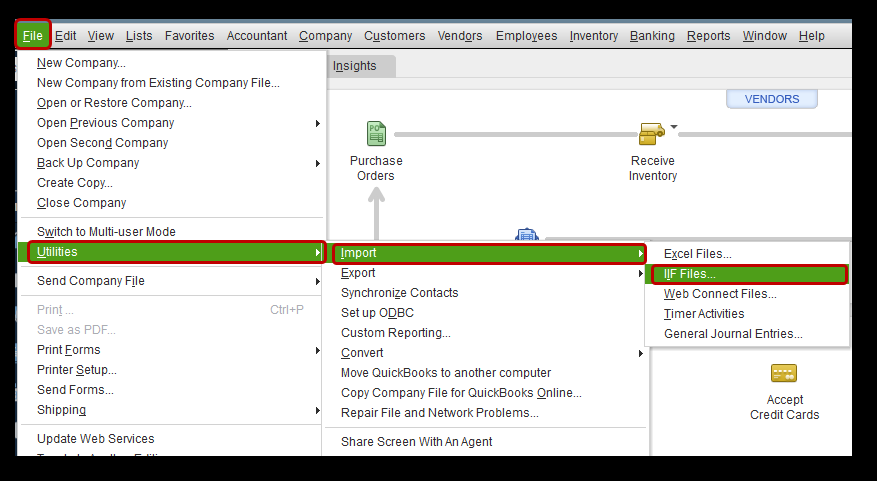Image resolution: width=877 pixels, height=481 pixels.
Task: Open the Customers menu
Action: point(395,36)
